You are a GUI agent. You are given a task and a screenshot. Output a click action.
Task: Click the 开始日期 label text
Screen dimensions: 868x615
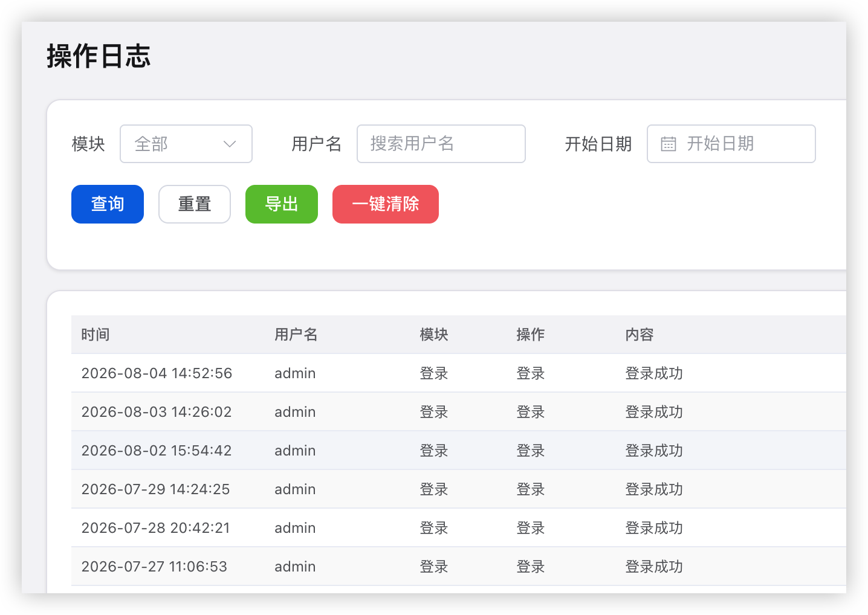point(598,144)
